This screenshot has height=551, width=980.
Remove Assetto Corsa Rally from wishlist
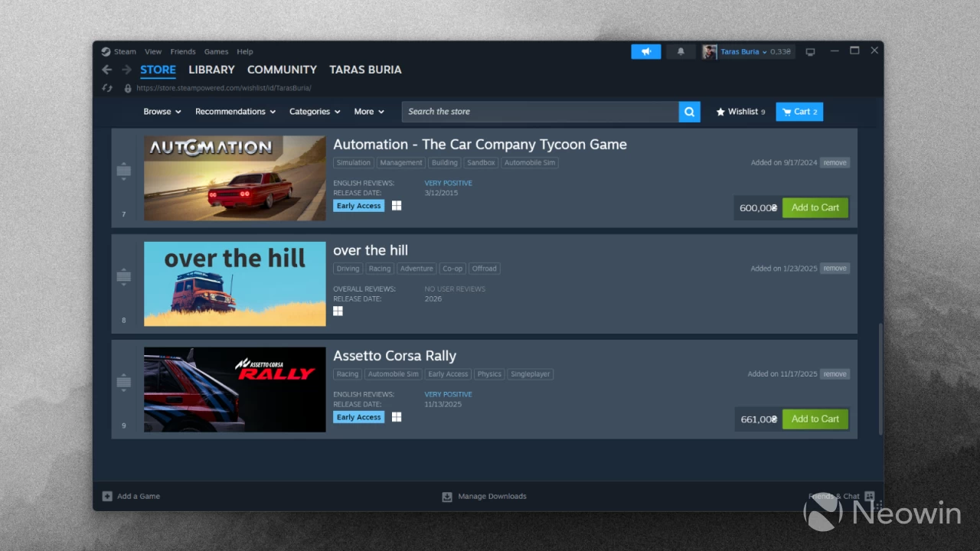point(835,374)
